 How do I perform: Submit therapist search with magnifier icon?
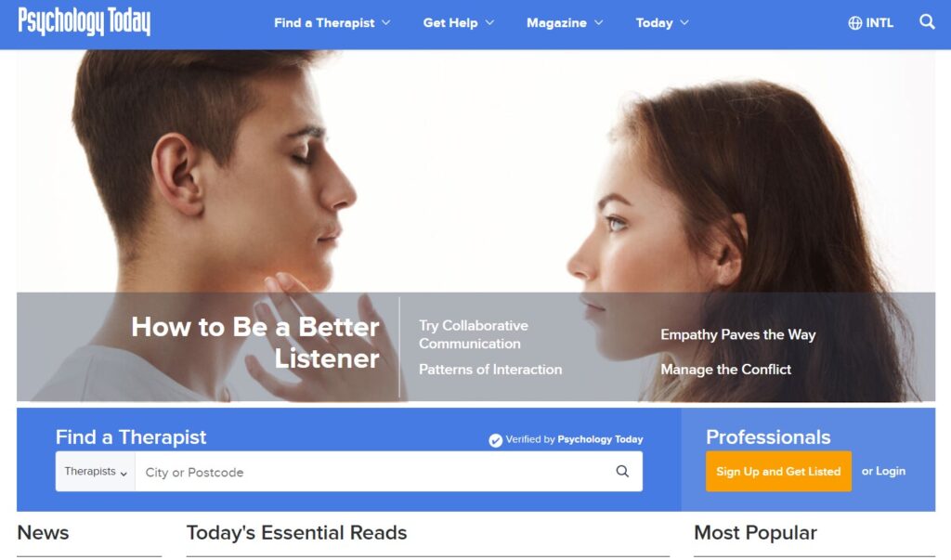click(x=622, y=472)
